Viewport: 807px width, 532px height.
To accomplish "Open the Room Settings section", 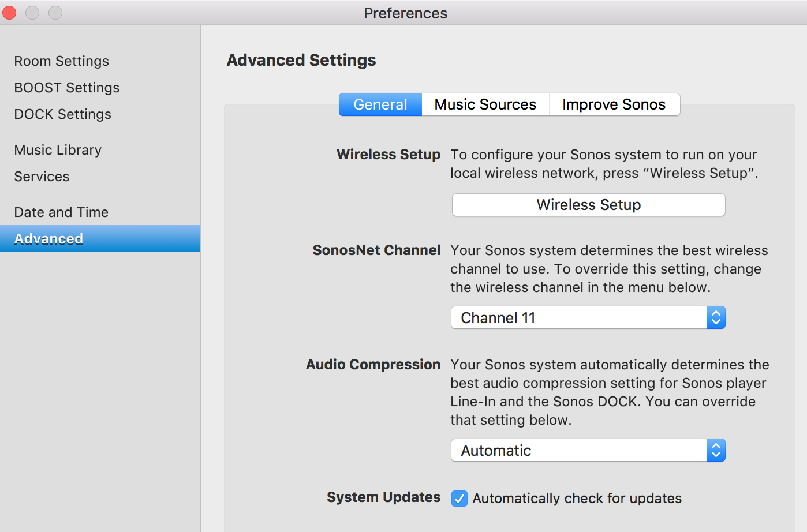I will point(61,61).
